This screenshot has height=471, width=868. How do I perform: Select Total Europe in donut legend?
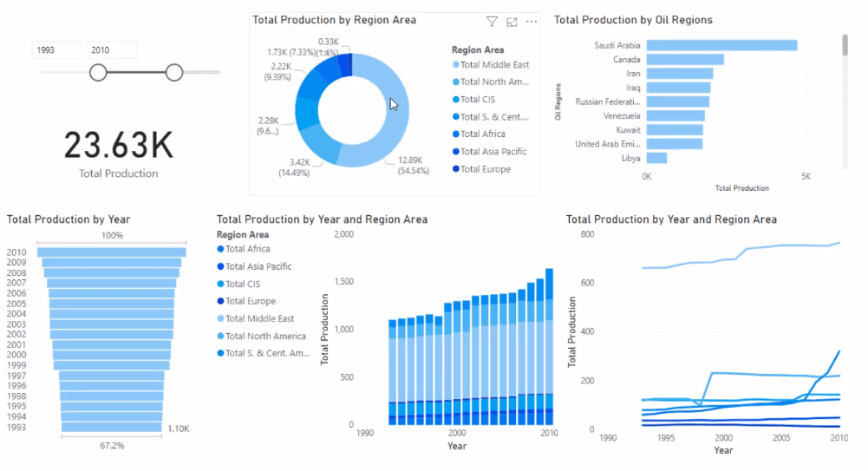(x=481, y=169)
